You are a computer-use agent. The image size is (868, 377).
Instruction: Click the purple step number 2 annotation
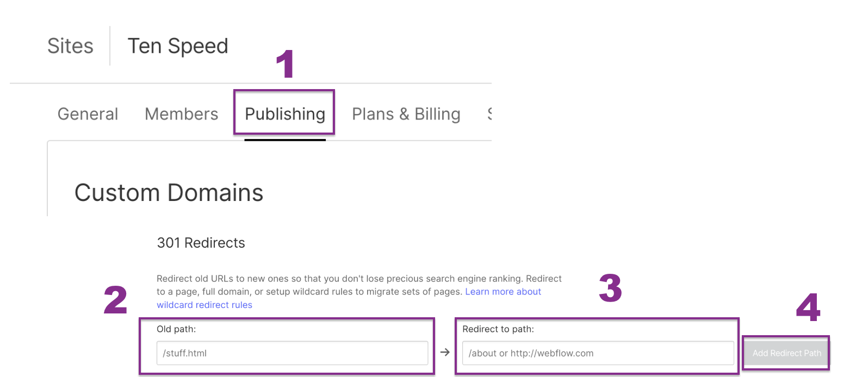[115, 300]
